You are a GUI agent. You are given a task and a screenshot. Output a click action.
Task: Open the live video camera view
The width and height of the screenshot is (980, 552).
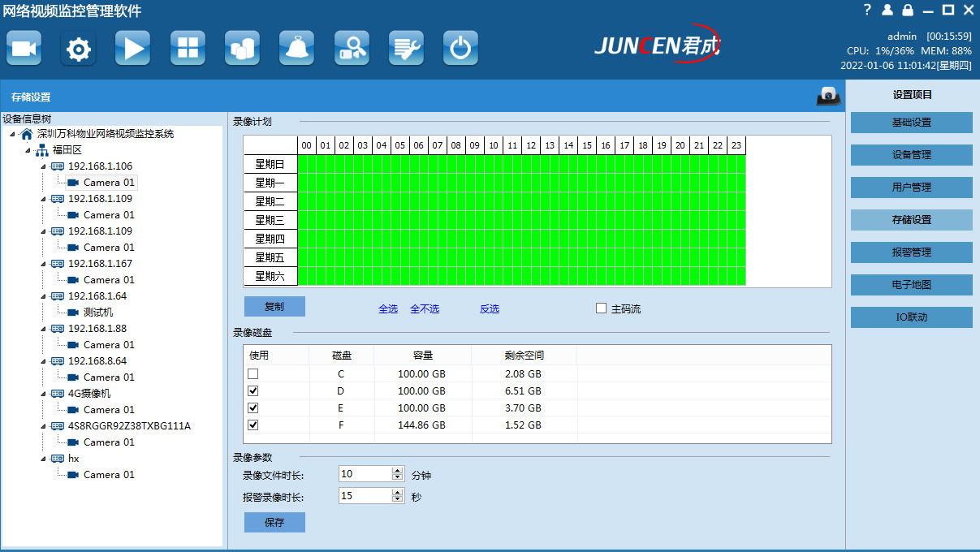click(x=24, y=49)
